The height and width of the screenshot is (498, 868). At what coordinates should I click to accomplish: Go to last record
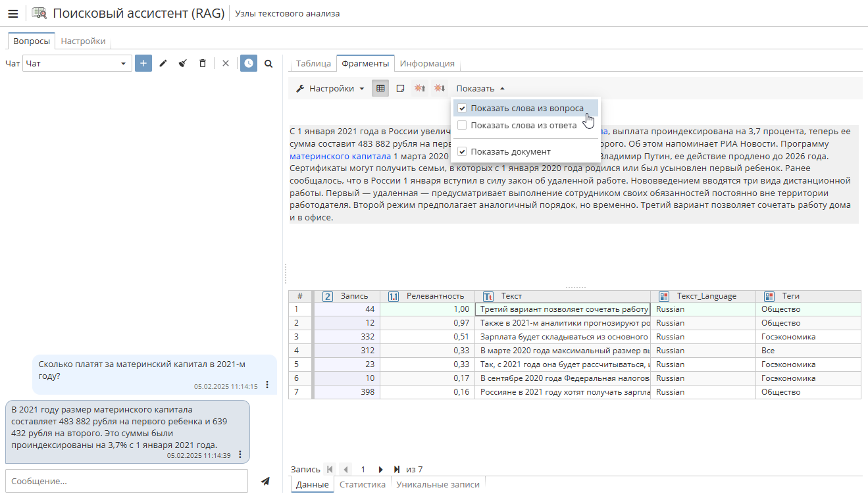coord(397,469)
